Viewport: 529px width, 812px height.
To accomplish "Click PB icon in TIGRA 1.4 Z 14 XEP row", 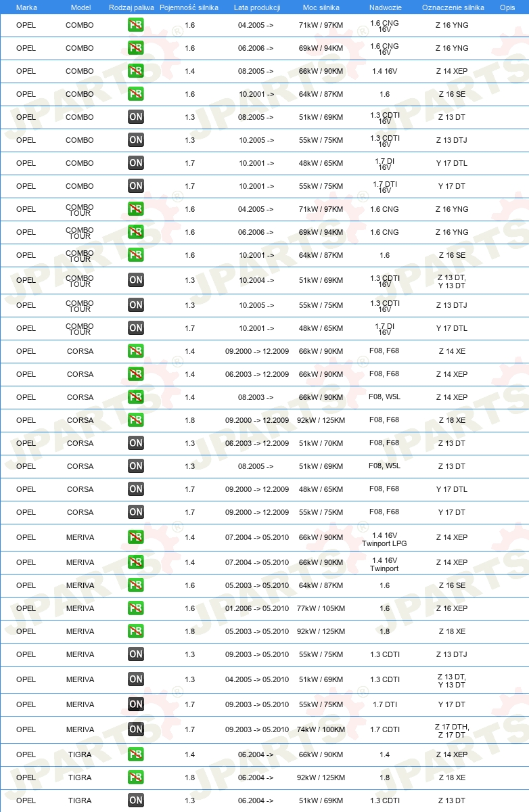I will coord(135,754).
